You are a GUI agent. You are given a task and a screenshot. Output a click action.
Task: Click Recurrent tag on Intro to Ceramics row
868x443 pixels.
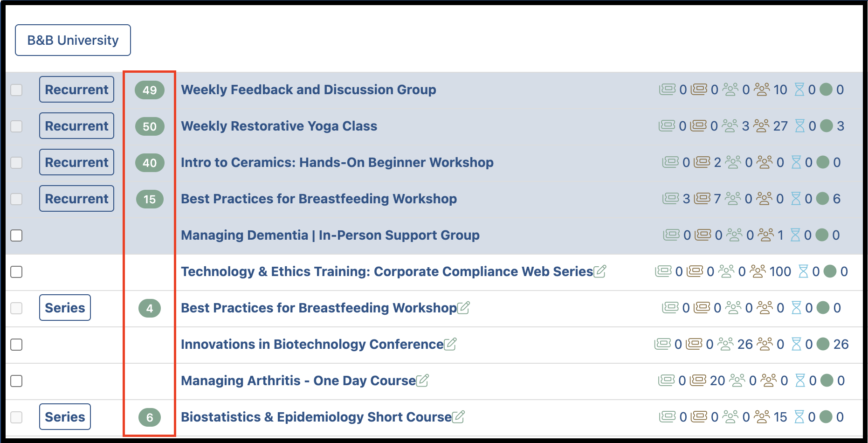(76, 162)
